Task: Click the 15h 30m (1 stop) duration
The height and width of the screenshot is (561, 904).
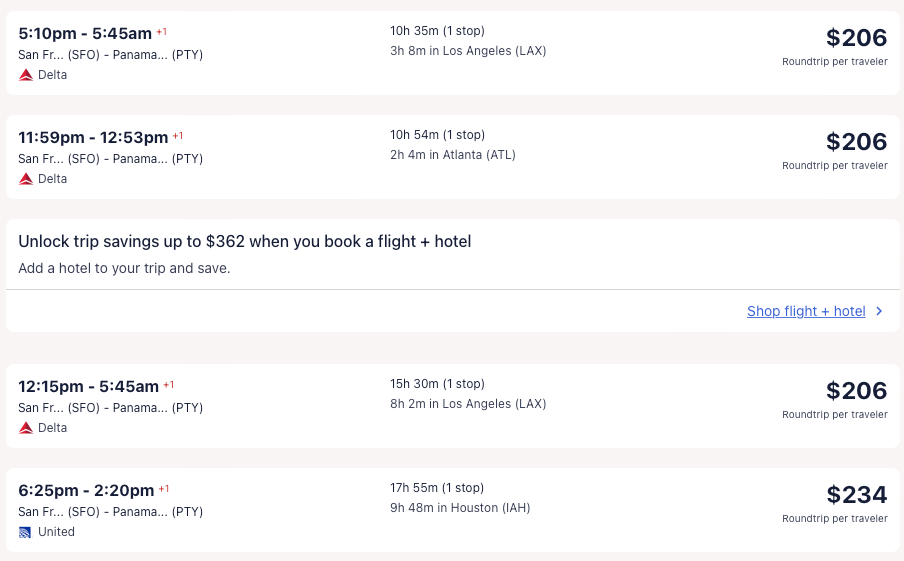Action: tap(437, 384)
